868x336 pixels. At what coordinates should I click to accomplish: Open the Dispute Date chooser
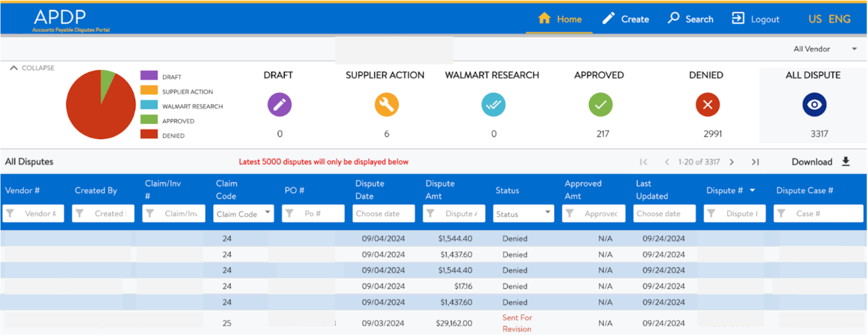tap(384, 214)
